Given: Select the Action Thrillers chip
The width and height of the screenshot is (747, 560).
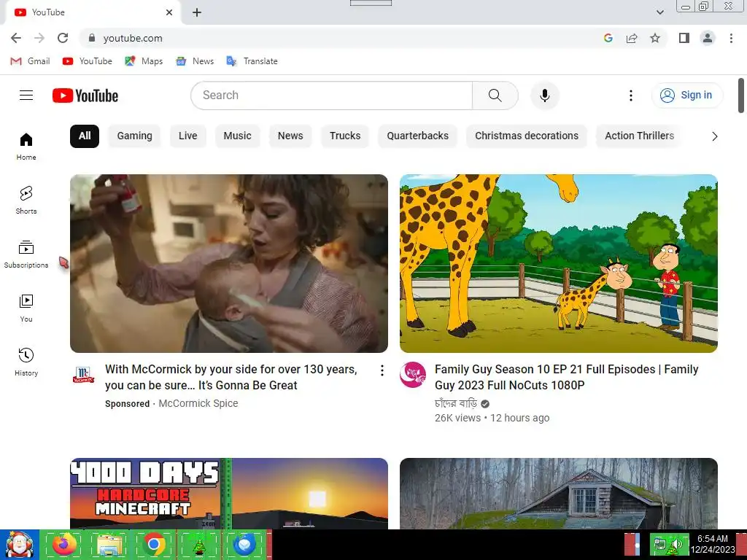Looking at the screenshot, I should click(639, 136).
